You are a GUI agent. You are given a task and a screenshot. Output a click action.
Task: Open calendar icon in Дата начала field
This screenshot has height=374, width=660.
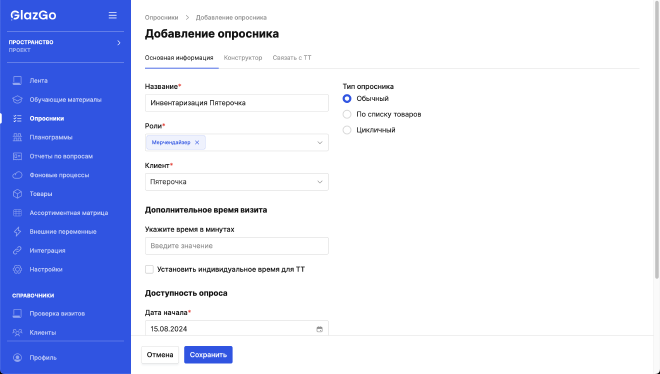[x=319, y=329]
